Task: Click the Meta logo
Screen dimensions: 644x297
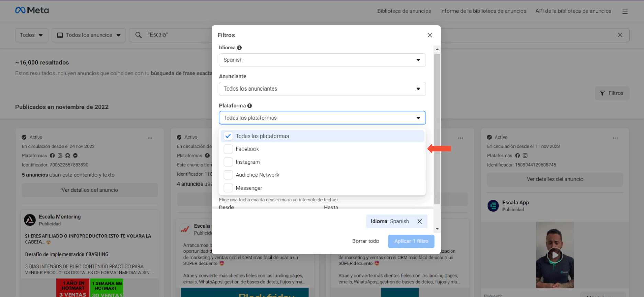Action: coord(32,10)
